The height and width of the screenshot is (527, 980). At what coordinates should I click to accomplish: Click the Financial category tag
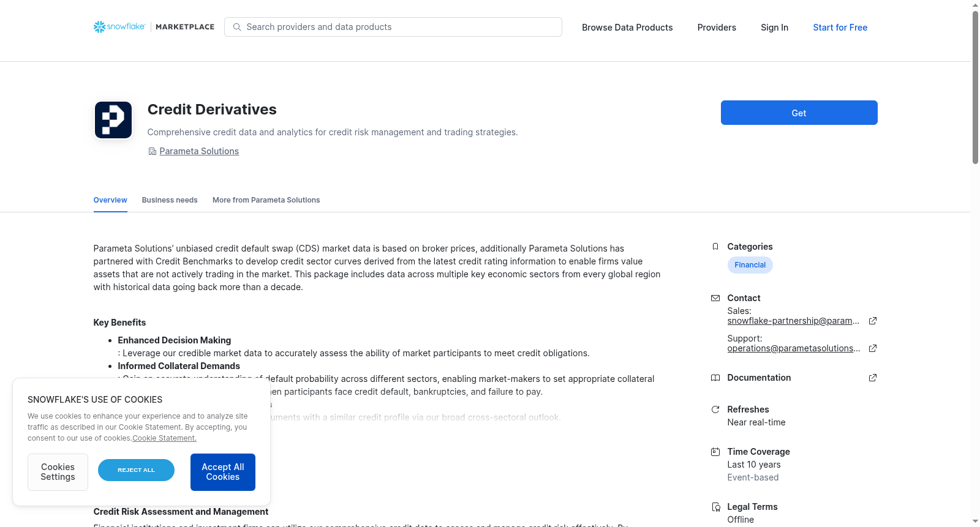(x=750, y=265)
